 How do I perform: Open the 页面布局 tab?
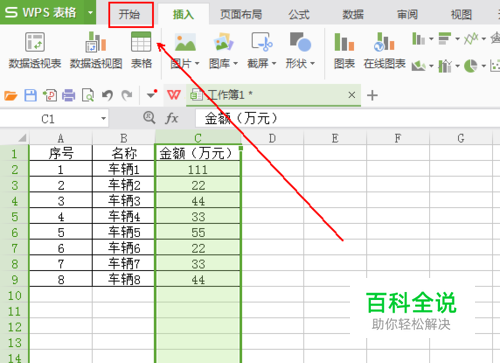click(x=241, y=15)
